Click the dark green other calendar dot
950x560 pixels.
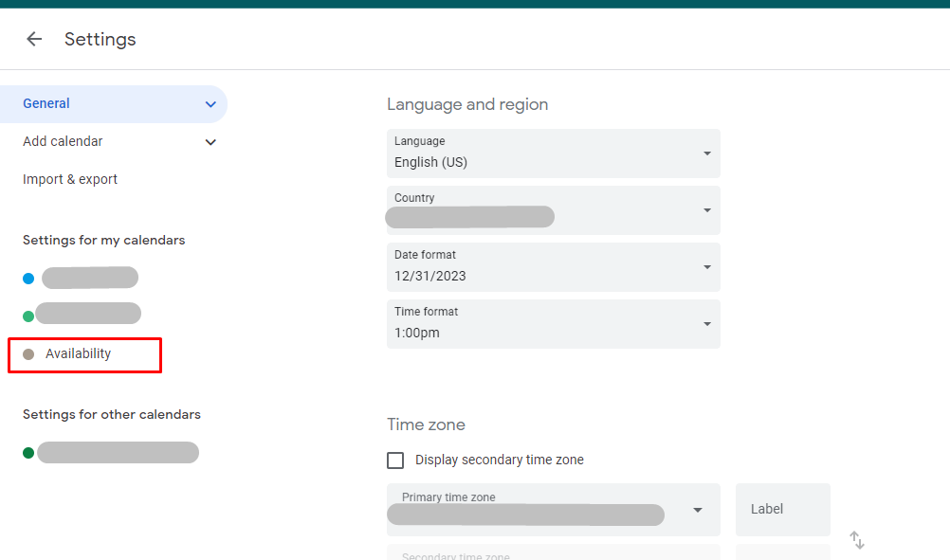click(28, 453)
